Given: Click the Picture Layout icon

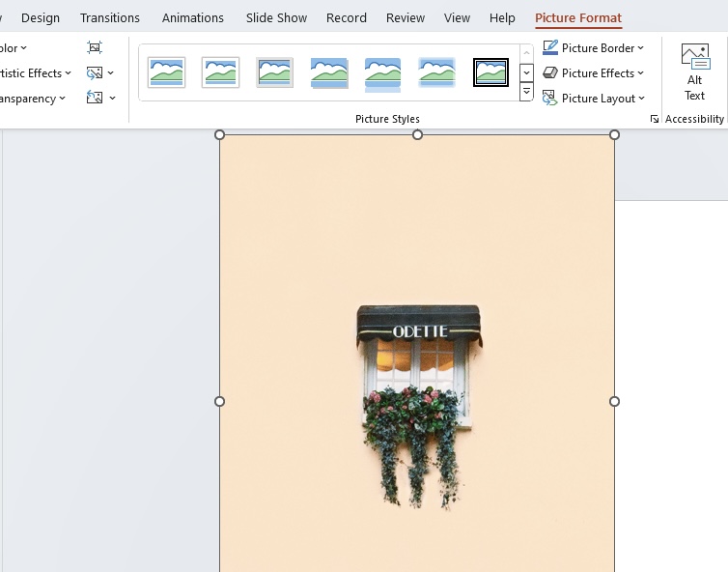Looking at the screenshot, I should pos(550,98).
